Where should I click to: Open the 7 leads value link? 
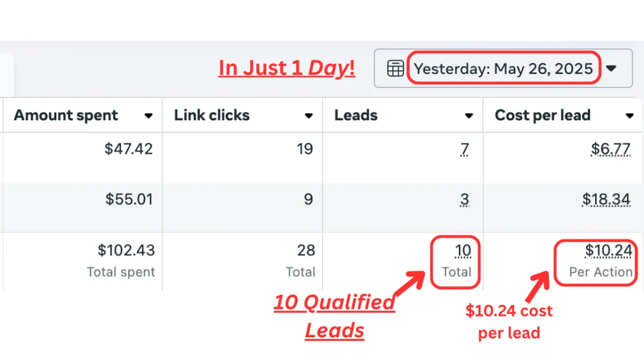coord(464,149)
